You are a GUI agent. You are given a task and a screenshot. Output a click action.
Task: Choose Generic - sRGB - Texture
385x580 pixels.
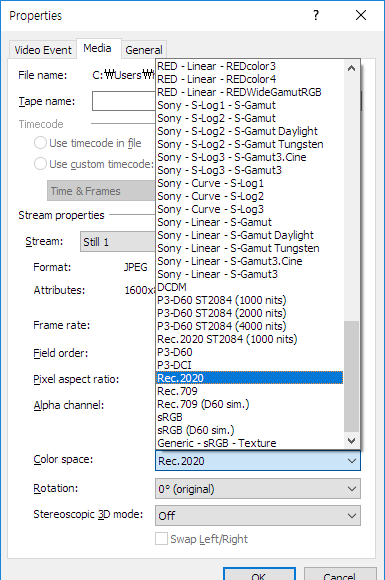[250, 443]
